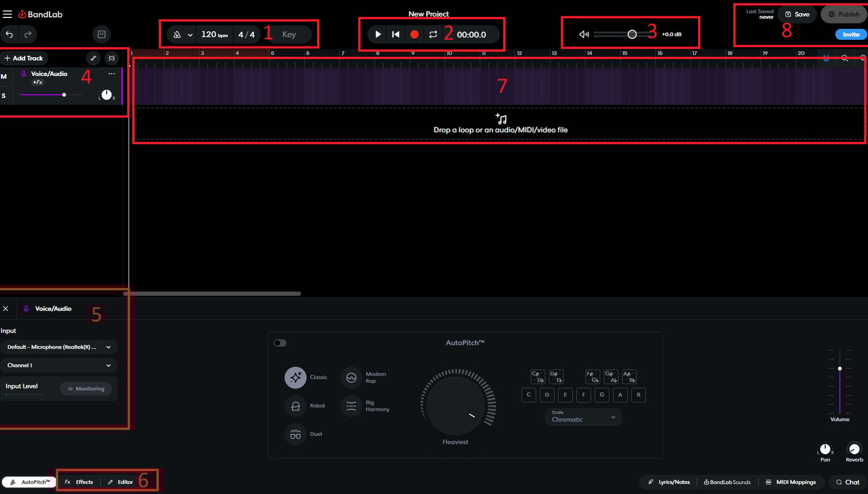Click the Publish button
Image resolution: width=868 pixels, height=494 pixels.
coord(843,14)
